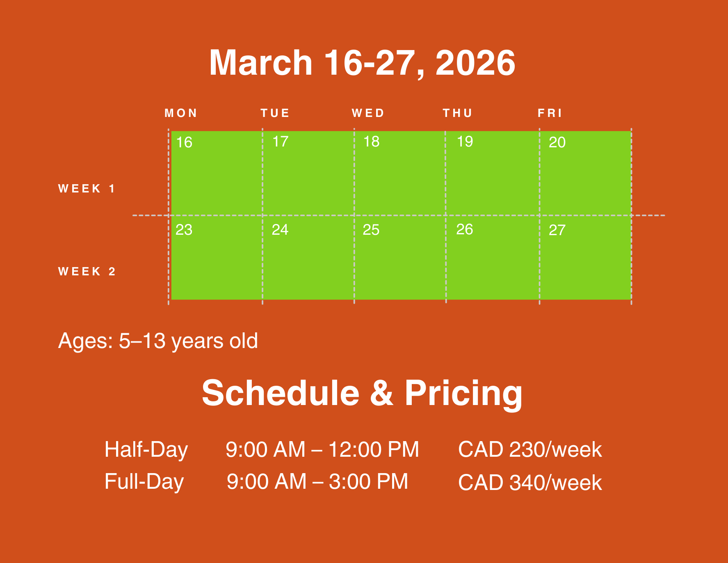Select the Monday 23 date cell
Image resolution: width=728 pixels, height=563 pixels.
tap(215, 258)
